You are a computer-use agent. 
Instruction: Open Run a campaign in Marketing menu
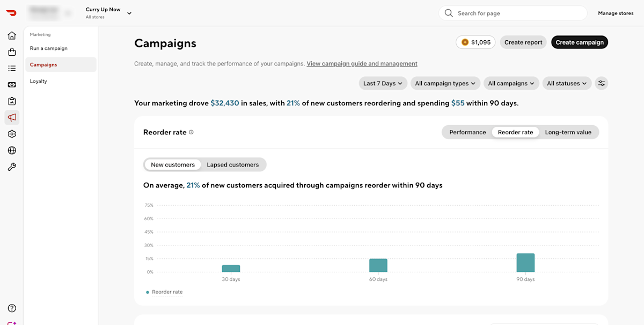(61, 48)
